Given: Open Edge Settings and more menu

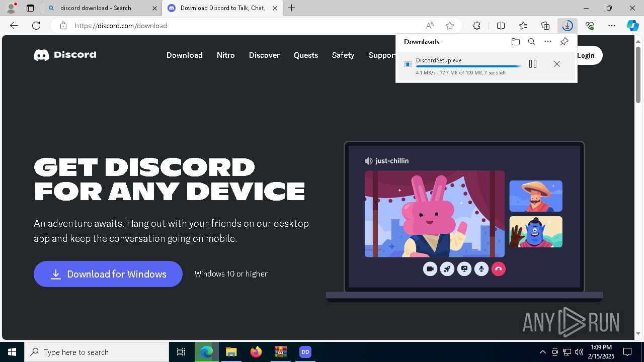Looking at the screenshot, I should click(x=612, y=26).
